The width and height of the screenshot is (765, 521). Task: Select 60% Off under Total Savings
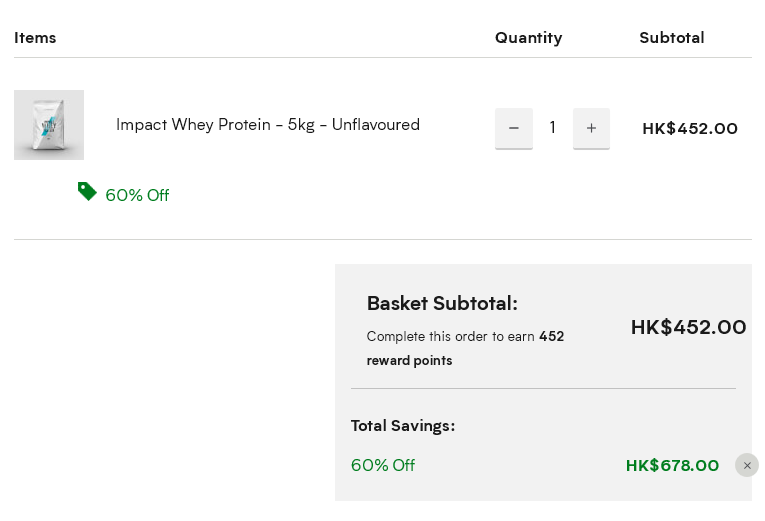pyautogui.click(x=383, y=465)
